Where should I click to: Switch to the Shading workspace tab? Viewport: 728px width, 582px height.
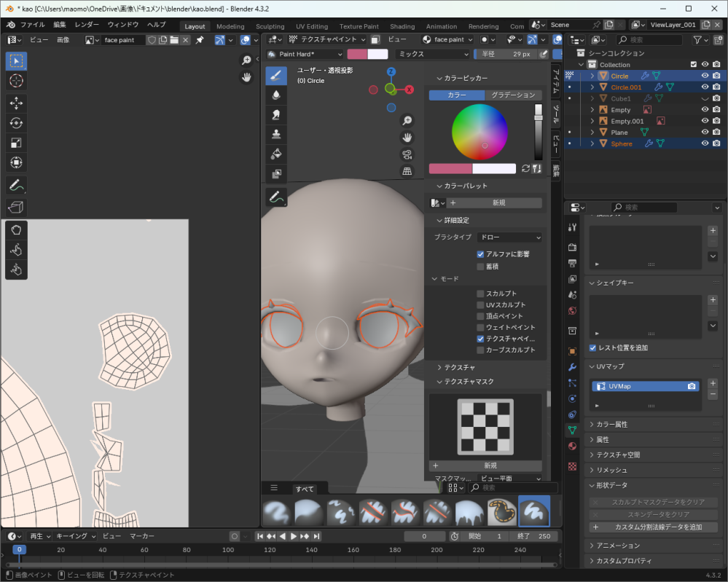click(402, 25)
